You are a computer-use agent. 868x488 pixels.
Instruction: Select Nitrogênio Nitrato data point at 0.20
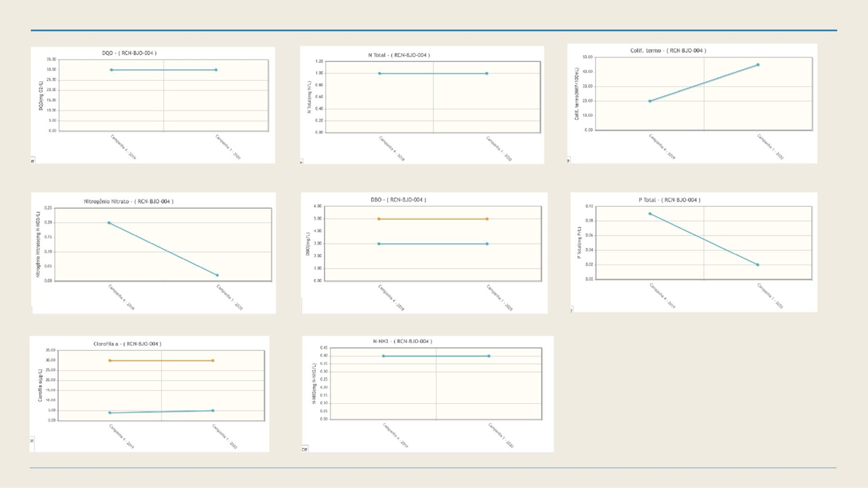point(109,223)
